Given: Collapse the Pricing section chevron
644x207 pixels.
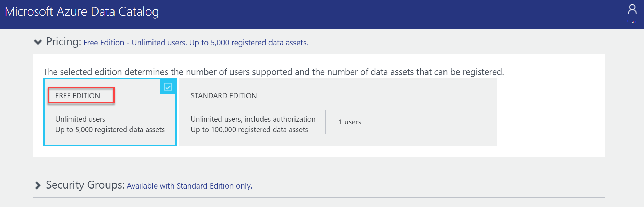Looking at the screenshot, I should (38, 42).
